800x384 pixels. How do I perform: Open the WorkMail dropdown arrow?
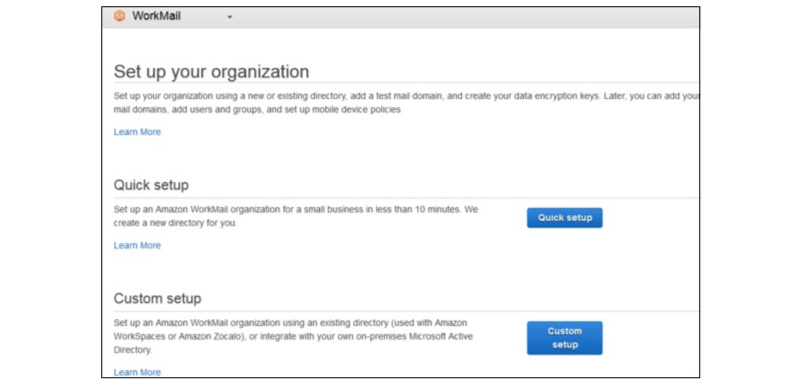click(230, 17)
